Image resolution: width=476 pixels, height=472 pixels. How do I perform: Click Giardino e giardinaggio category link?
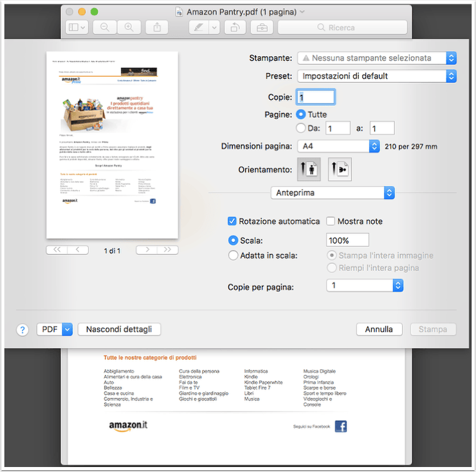tap(204, 393)
